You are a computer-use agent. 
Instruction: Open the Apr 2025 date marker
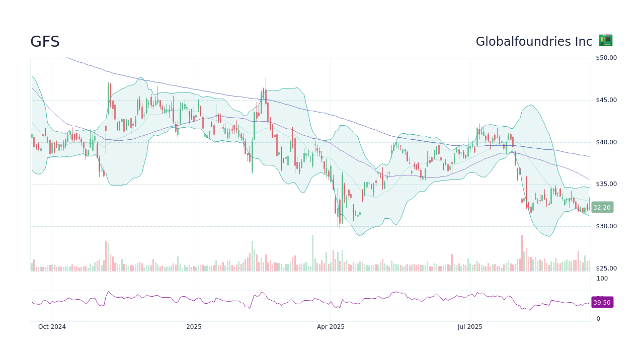(x=330, y=326)
